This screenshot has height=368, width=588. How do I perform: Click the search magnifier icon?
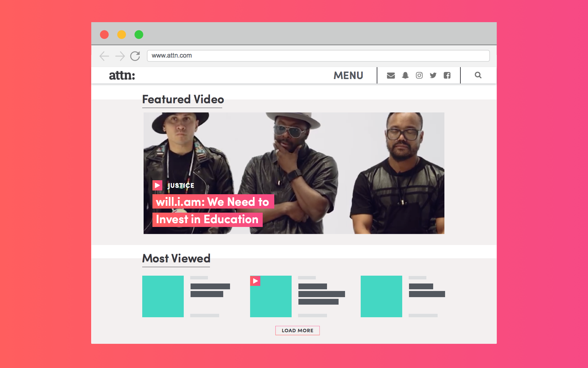[x=478, y=75]
